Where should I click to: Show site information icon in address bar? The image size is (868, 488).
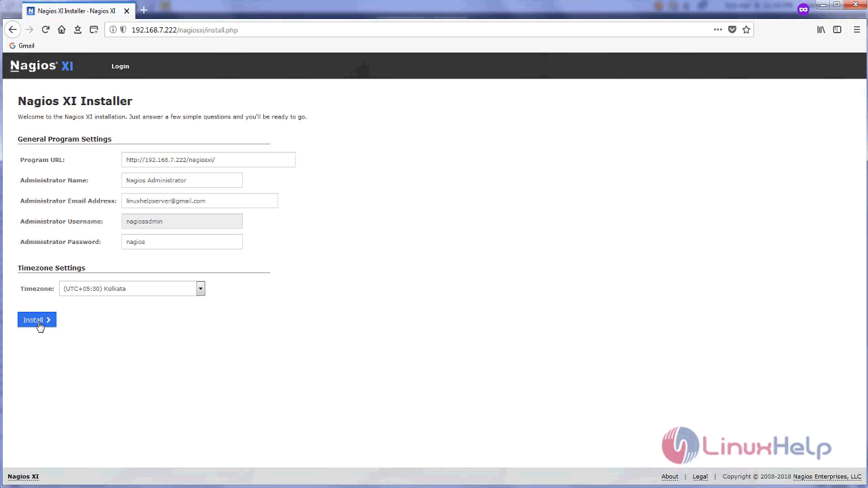(x=113, y=30)
